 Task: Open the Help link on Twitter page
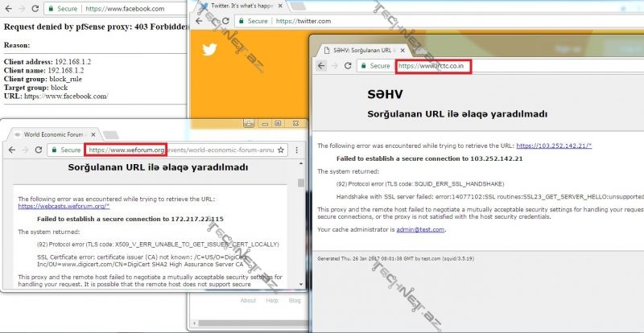(272, 301)
